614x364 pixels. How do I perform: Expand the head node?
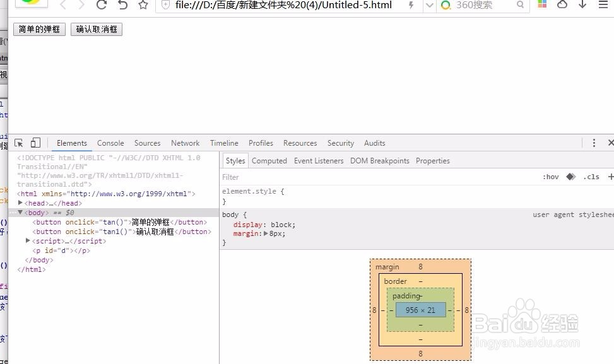20,203
